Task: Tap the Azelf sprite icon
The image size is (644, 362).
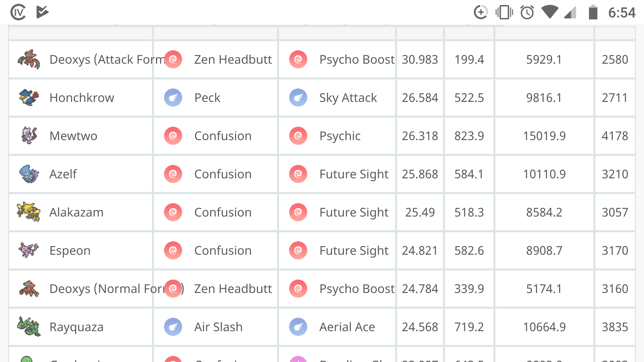Action: pyautogui.click(x=29, y=174)
